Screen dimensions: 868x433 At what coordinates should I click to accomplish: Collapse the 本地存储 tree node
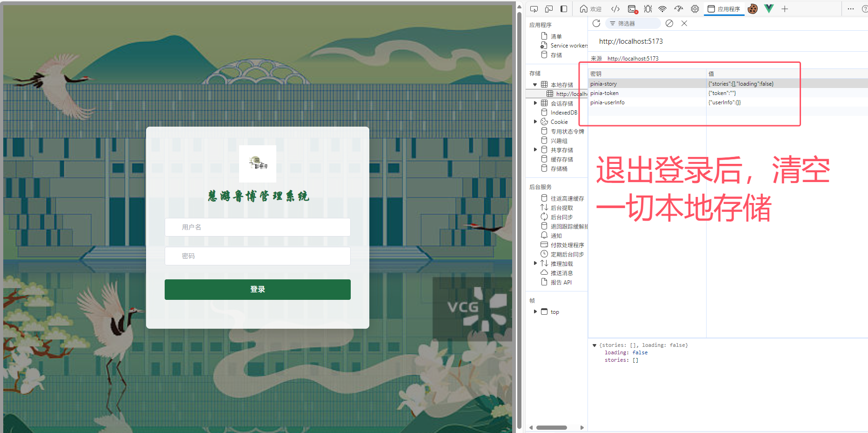(535, 85)
